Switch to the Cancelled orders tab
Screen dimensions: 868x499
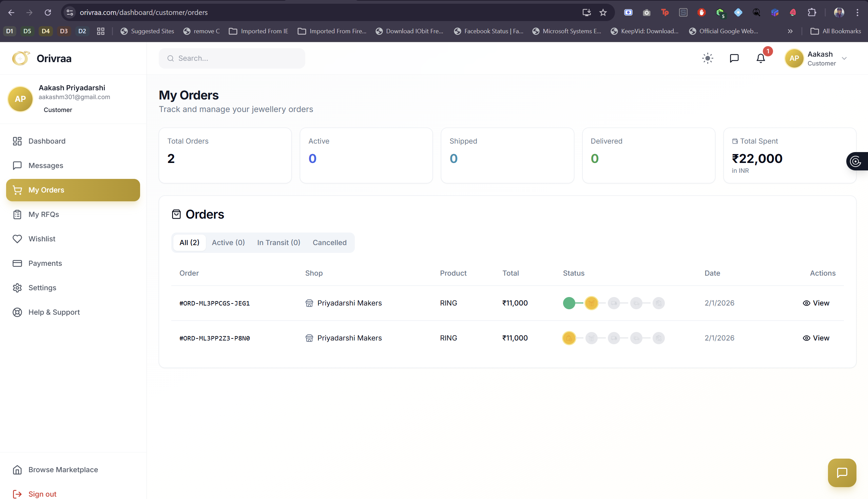pyautogui.click(x=329, y=243)
